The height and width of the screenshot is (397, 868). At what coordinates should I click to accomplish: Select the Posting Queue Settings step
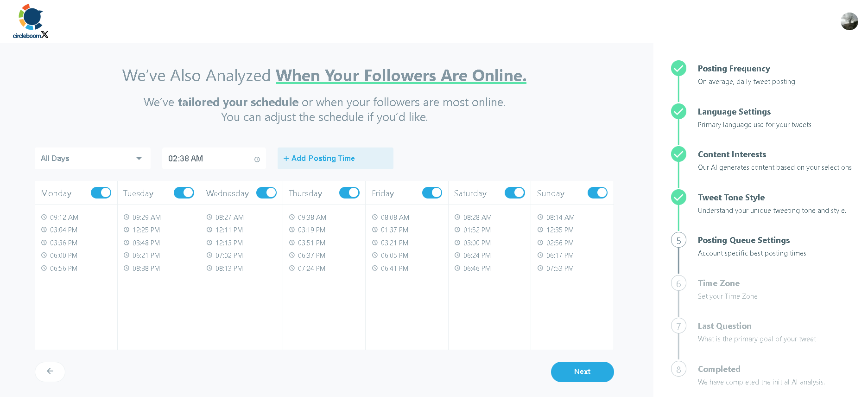(743, 240)
